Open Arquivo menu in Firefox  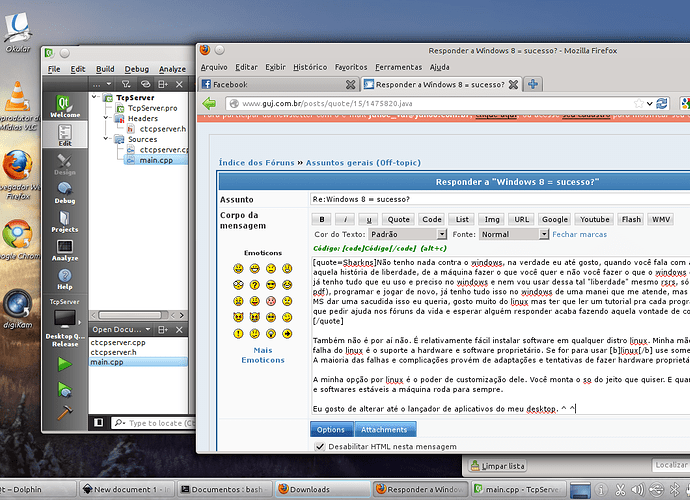214,67
